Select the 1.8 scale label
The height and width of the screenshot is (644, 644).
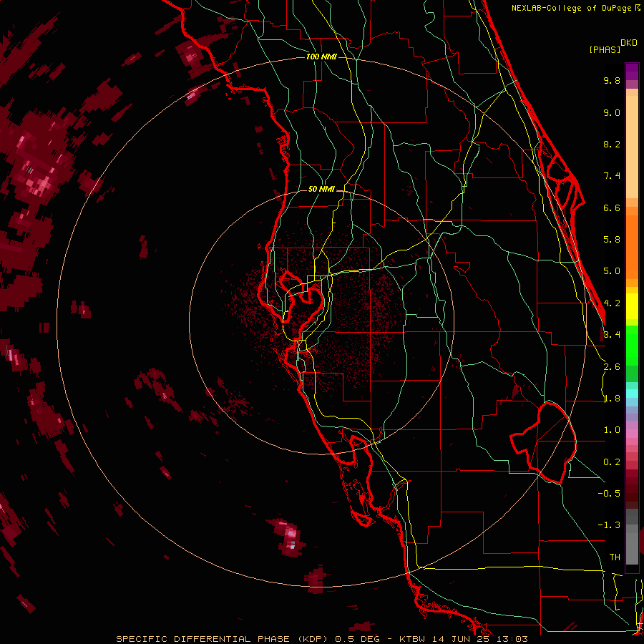point(612,399)
